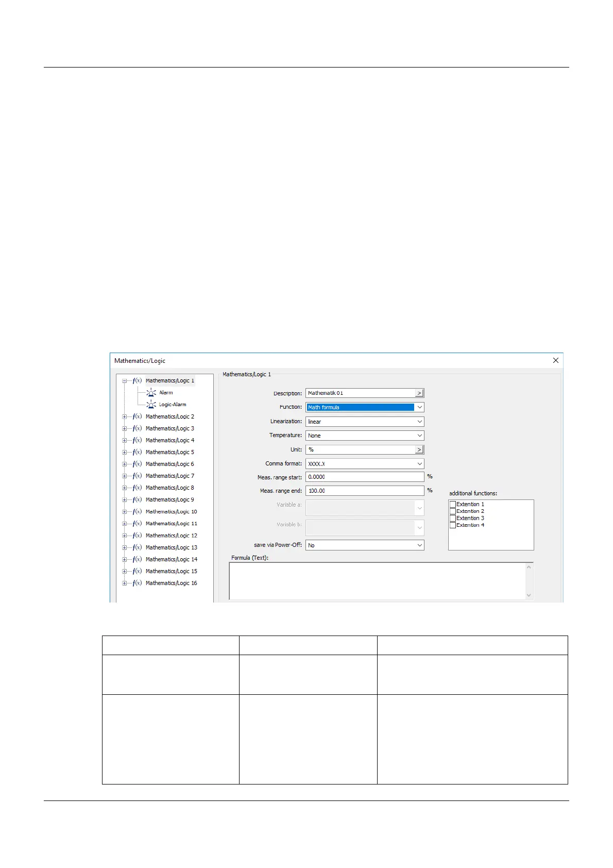
Task: Open the Linearization dropdown
Action: (419, 422)
